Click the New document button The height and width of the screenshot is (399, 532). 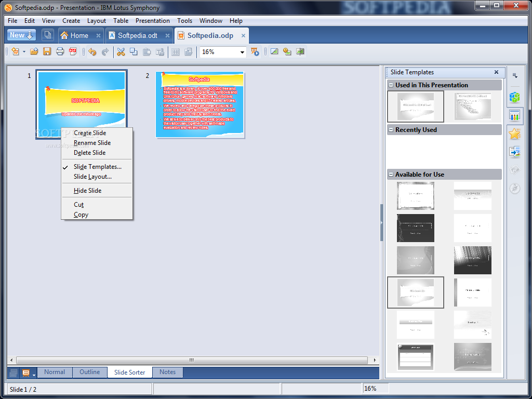pyautogui.click(x=21, y=35)
